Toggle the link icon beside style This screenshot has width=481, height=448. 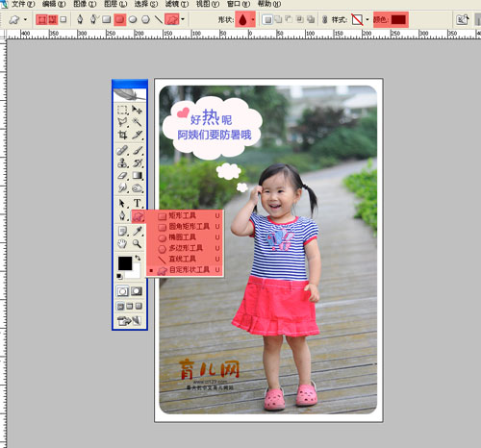tap(325, 20)
